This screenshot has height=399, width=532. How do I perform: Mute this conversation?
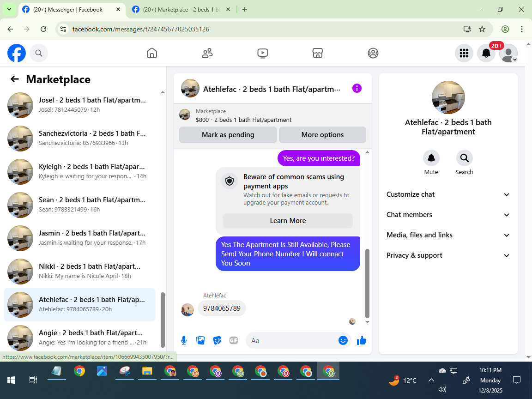tap(431, 158)
